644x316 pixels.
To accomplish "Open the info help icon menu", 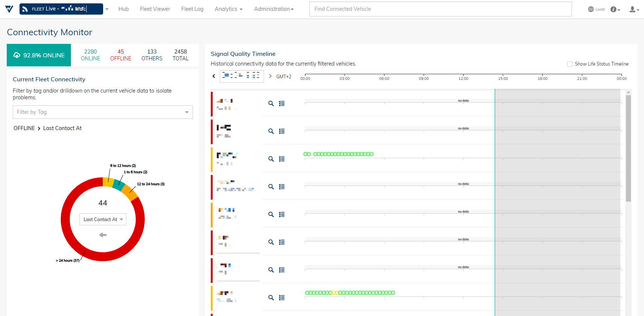I will coord(615,9).
